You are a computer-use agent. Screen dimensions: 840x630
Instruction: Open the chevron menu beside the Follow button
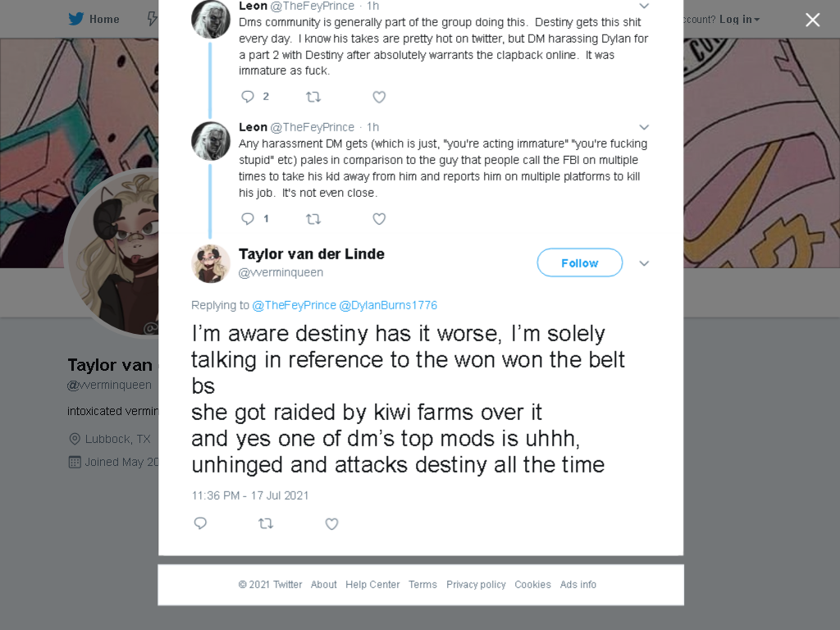(645, 263)
